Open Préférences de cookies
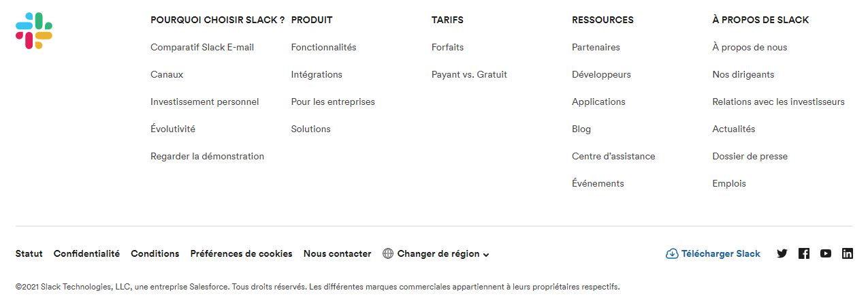 241,253
